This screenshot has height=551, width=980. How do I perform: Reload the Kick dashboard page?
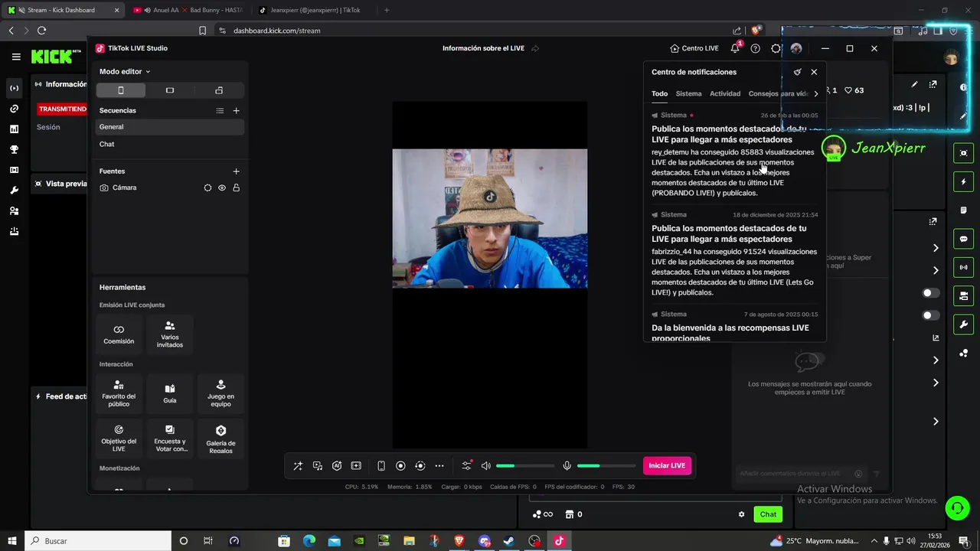[41, 31]
